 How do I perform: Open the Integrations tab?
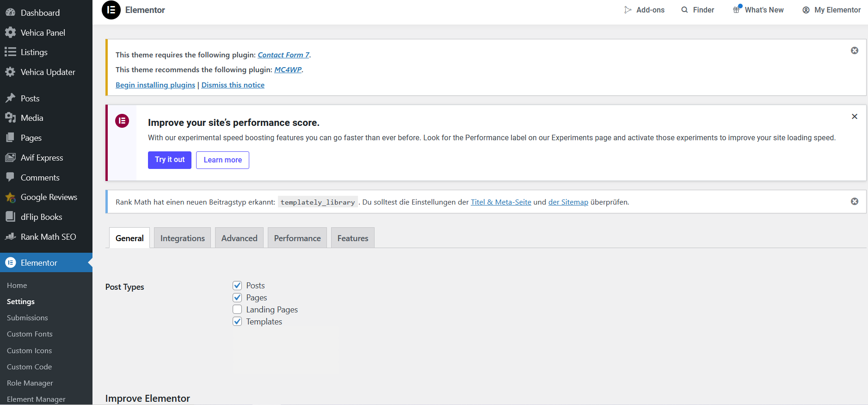tap(182, 238)
